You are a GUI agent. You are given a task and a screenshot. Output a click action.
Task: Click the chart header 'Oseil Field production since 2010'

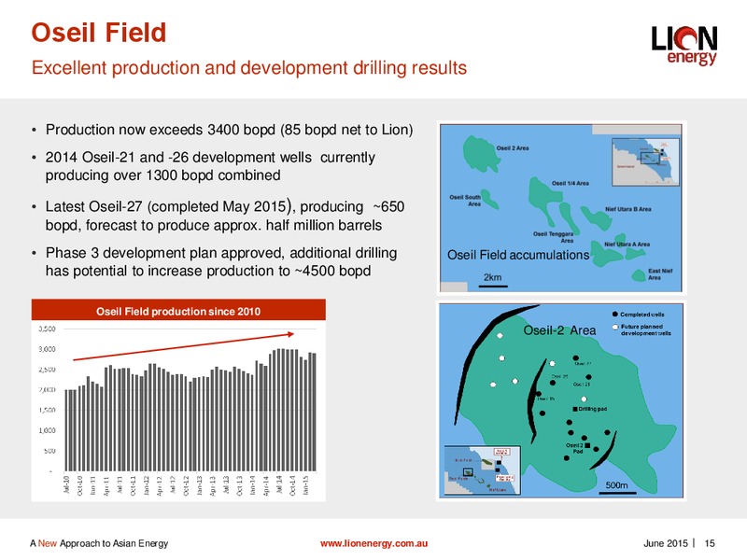pos(178,311)
